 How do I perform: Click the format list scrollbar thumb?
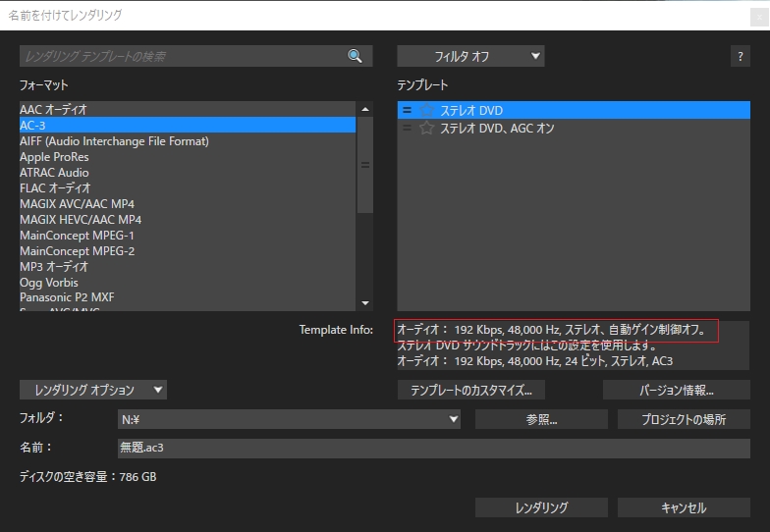(365, 165)
